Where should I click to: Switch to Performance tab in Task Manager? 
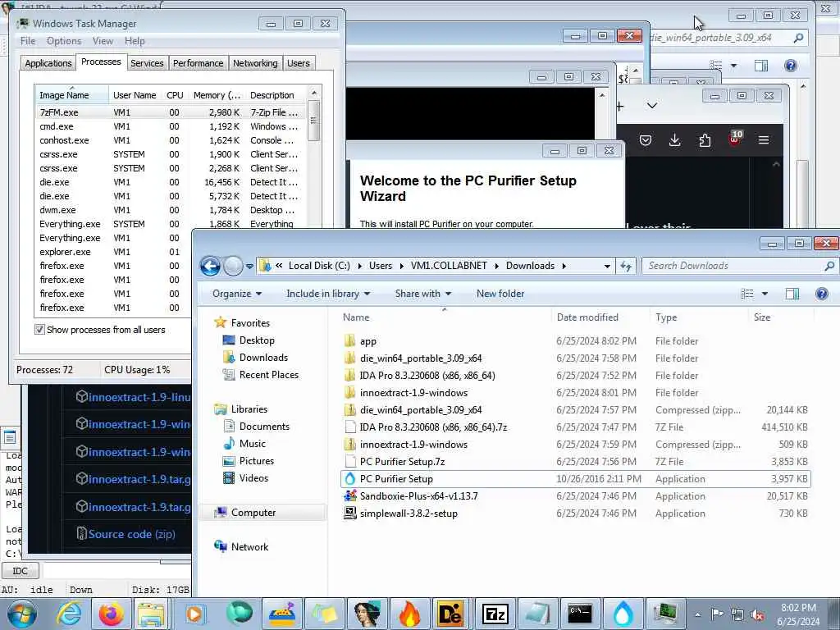tap(199, 63)
